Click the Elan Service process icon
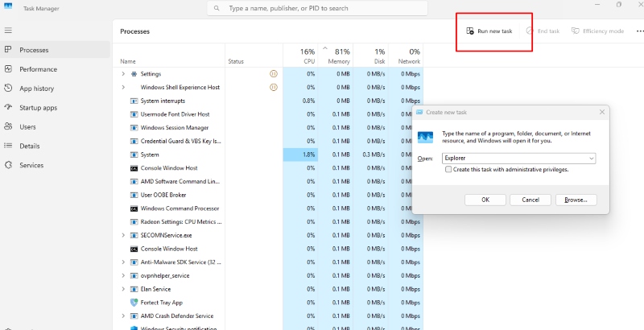The height and width of the screenshot is (330, 644). coord(134,290)
